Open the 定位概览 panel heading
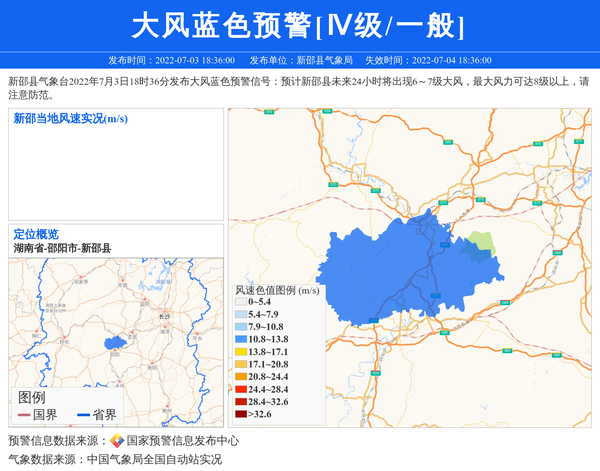 point(36,234)
